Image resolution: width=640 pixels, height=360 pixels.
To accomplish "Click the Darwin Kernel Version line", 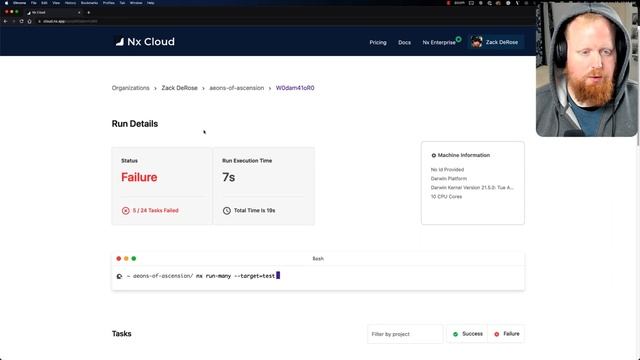I will 472,188.
